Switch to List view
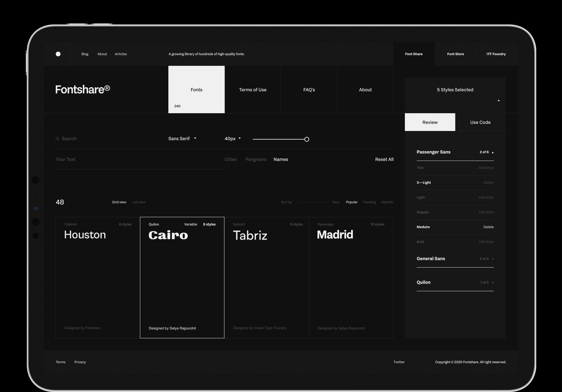The width and height of the screenshot is (562, 392). pos(139,202)
